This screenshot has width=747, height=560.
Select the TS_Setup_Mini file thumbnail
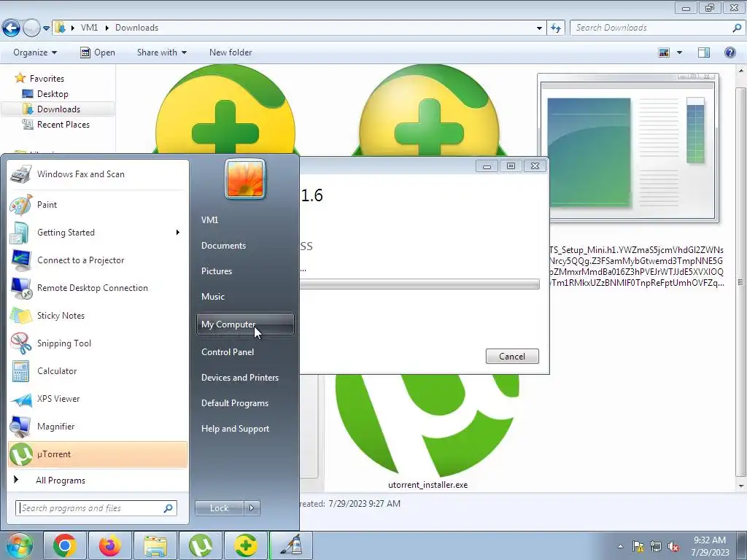[x=628, y=149]
